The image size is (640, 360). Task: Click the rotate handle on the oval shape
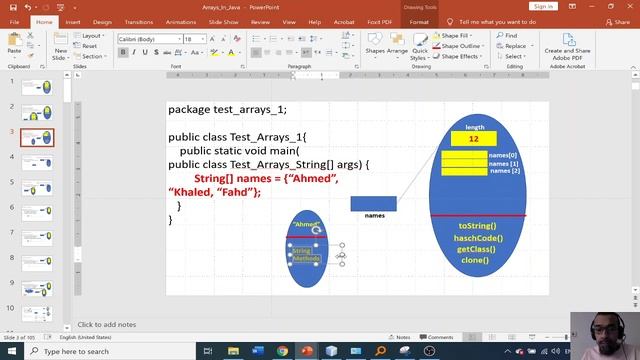(x=317, y=230)
